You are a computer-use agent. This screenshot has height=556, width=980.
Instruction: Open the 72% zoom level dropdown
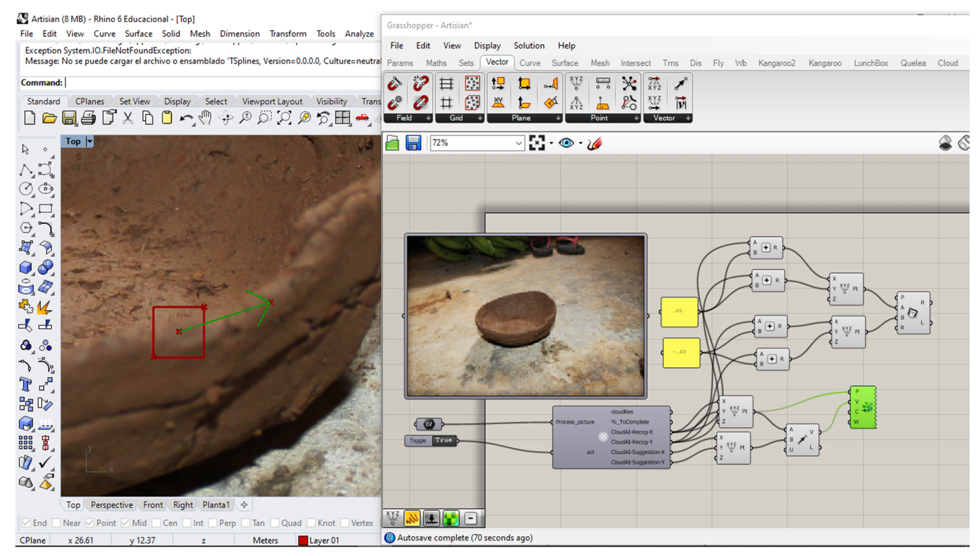pos(518,143)
